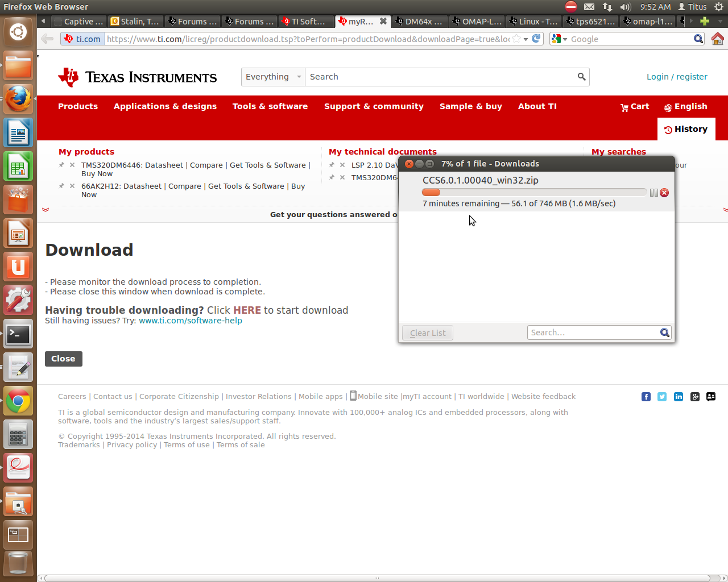Open Ubuntu Software Center from the launcher
Image resolution: width=728 pixels, height=582 pixels.
point(18,200)
